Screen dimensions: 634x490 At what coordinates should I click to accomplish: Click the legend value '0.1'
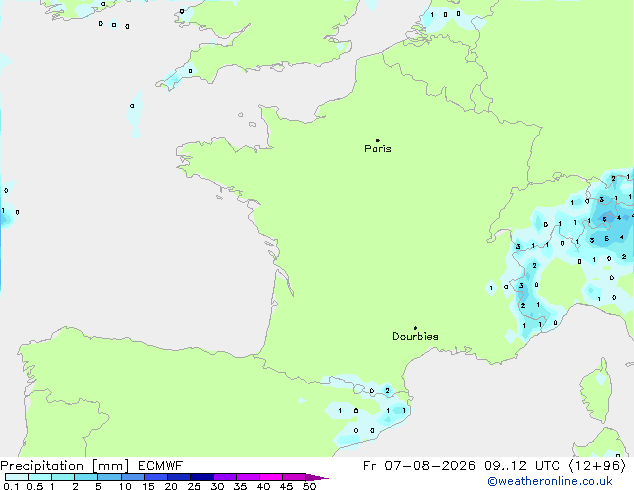(x=11, y=486)
